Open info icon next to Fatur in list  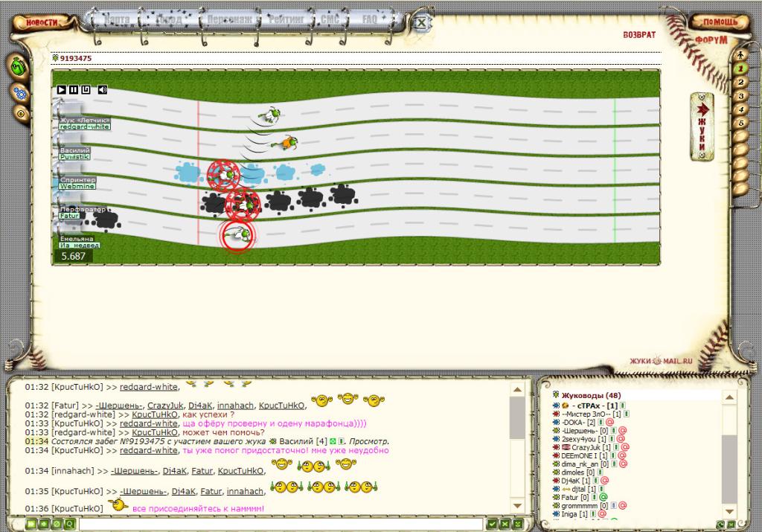[x=594, y=497]
